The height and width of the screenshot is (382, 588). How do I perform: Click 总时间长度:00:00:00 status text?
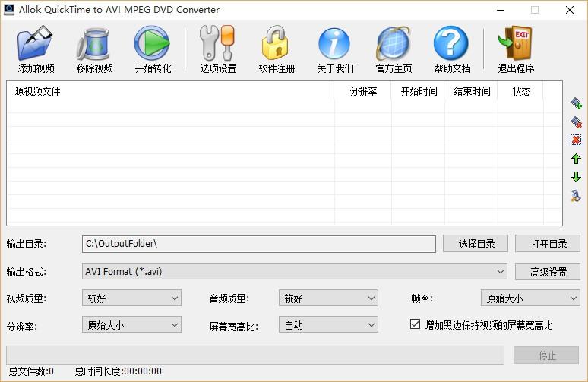click(118, 371)
